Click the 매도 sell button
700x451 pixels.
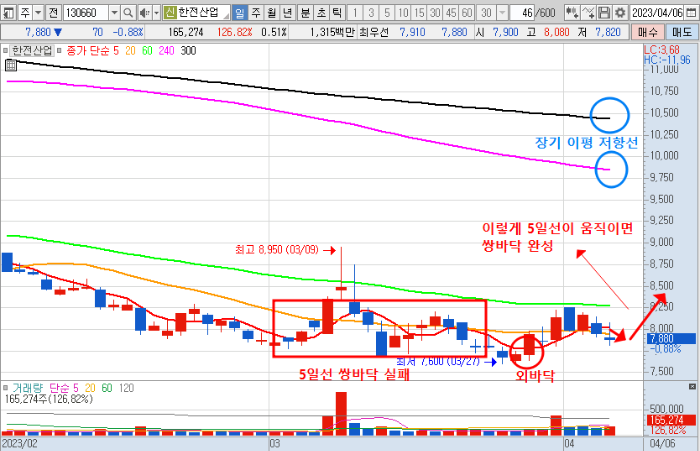[682, 32]
